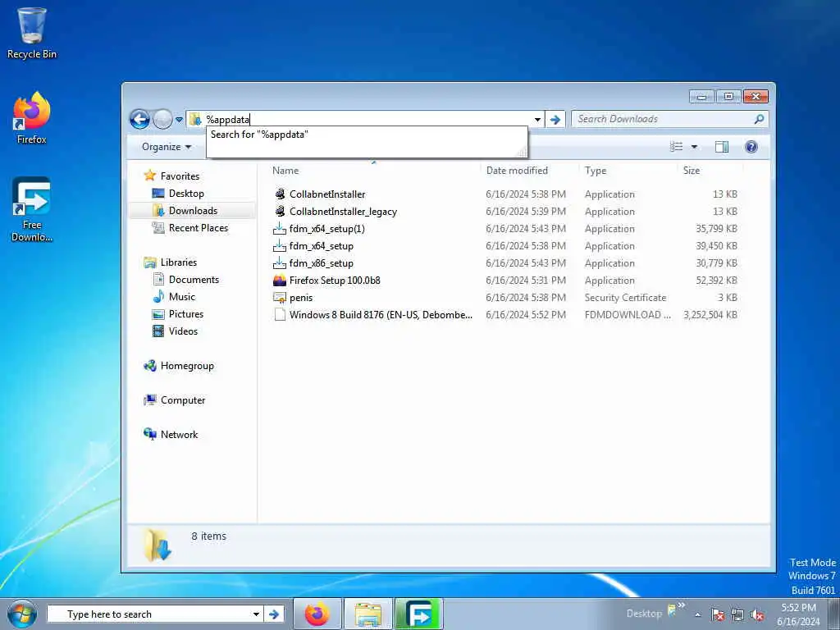
Task: Expand the address bar history dropdown
Action: click(x=537, y=120)
